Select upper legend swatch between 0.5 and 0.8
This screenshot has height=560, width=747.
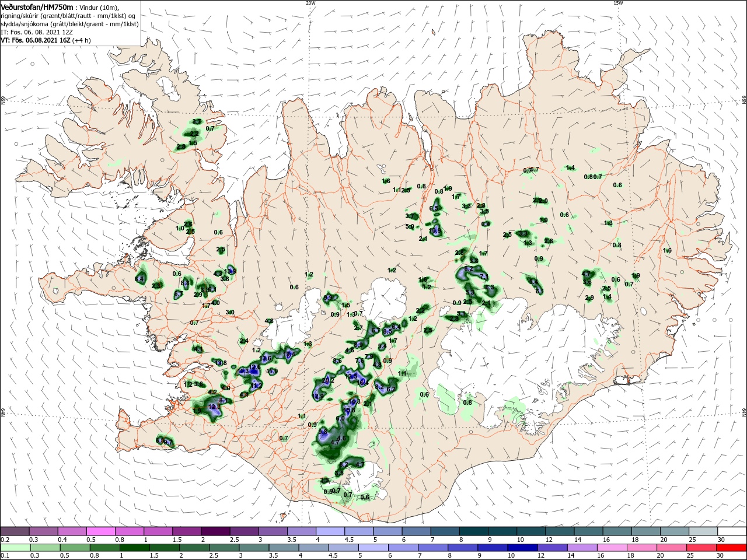click(x=100, y=531)
